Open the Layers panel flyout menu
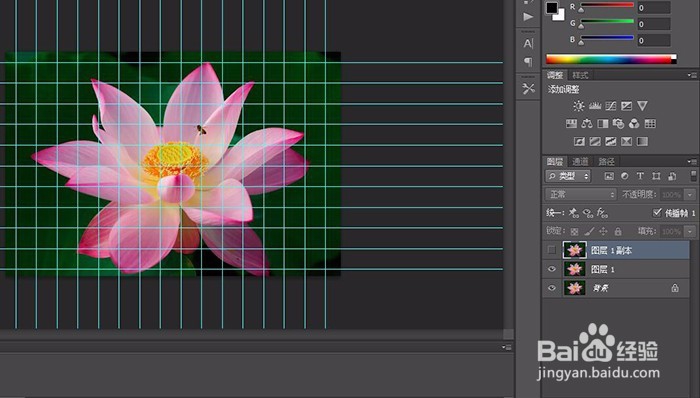 pos(692,162)
